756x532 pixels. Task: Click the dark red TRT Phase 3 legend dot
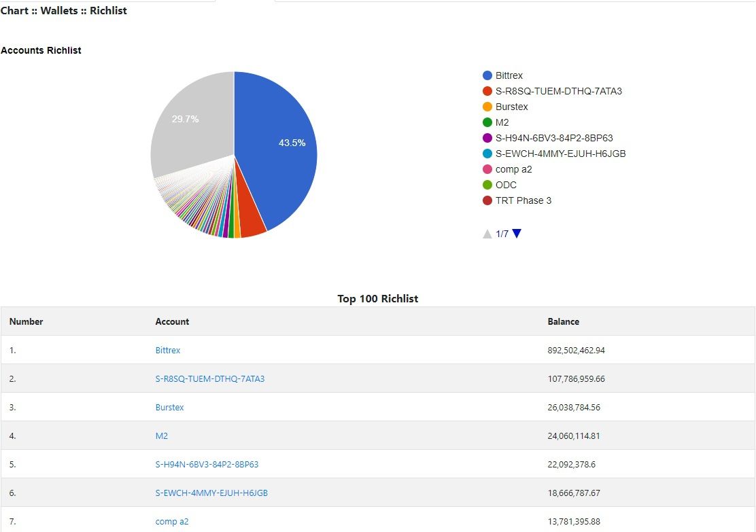coord(487,200)
